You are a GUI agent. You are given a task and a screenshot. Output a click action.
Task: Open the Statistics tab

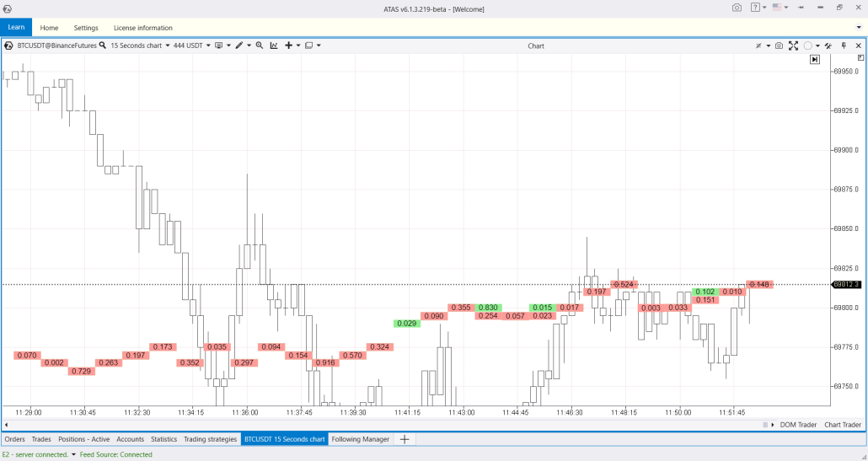click(163, 439)
